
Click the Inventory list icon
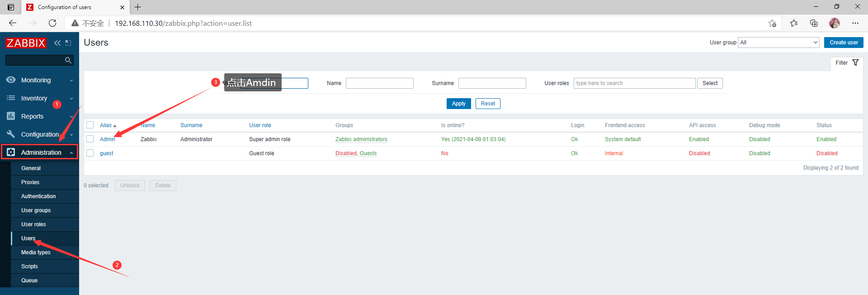[11, 98]
